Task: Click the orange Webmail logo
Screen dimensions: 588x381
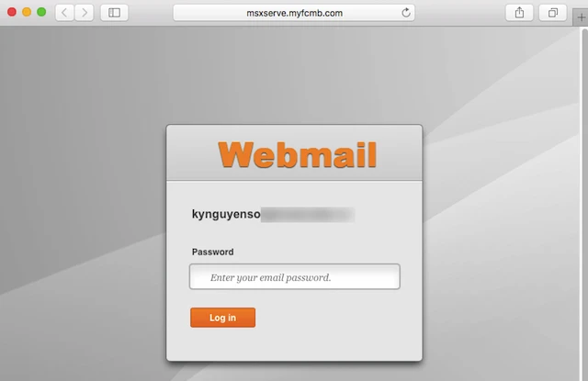Action: pyautogui.click(x=298, y=154)
